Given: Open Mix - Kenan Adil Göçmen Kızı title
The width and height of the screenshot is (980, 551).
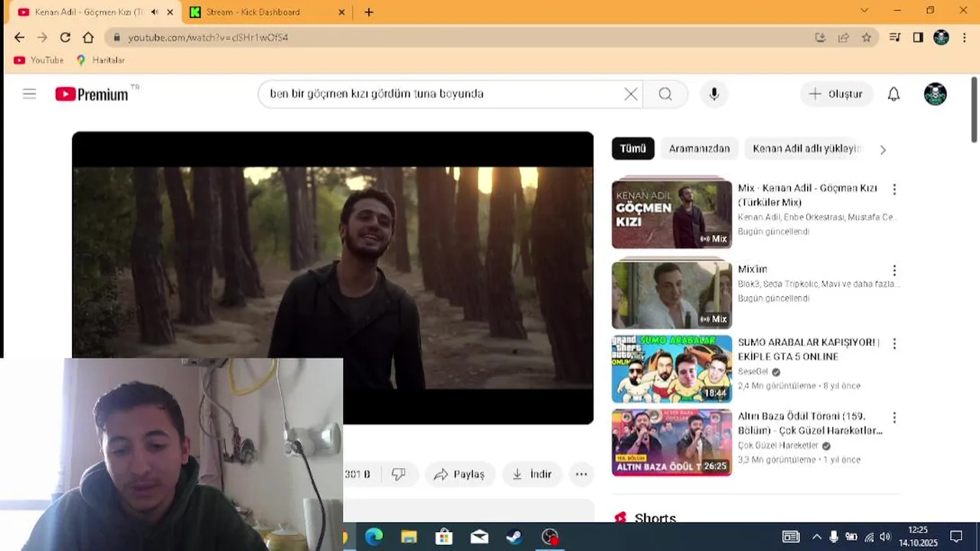Looking at the screenshot, I should [808, 195].
